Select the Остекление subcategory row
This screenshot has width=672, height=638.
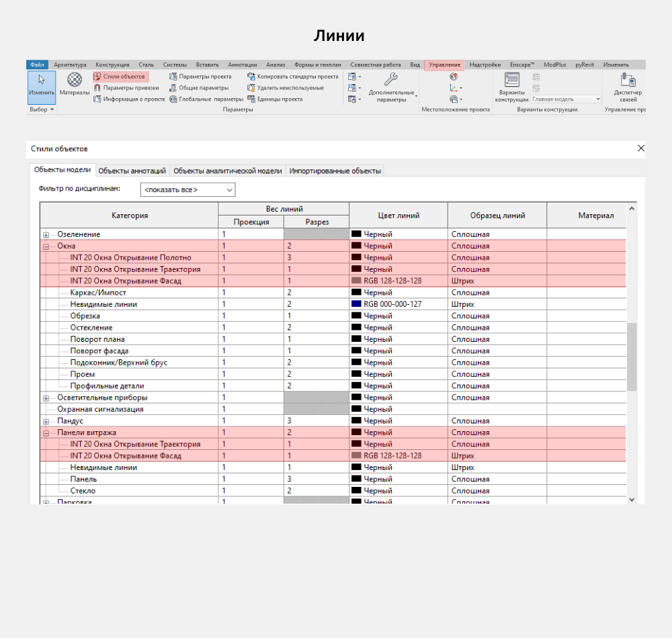333,328
